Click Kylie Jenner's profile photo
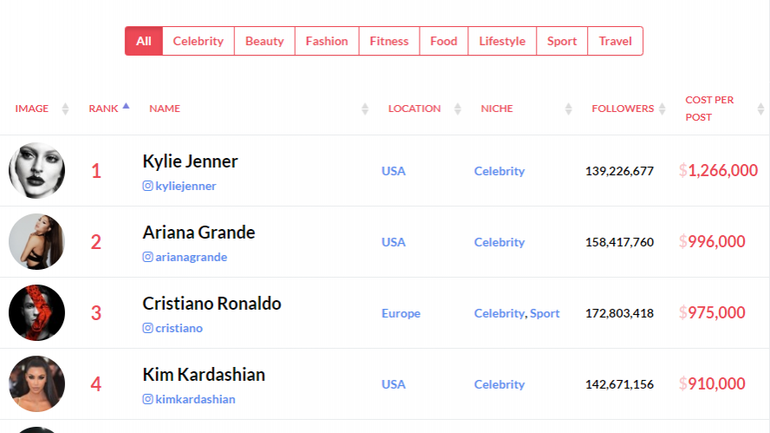Viewport: 770px width, 433px height. tap(37, 170)
